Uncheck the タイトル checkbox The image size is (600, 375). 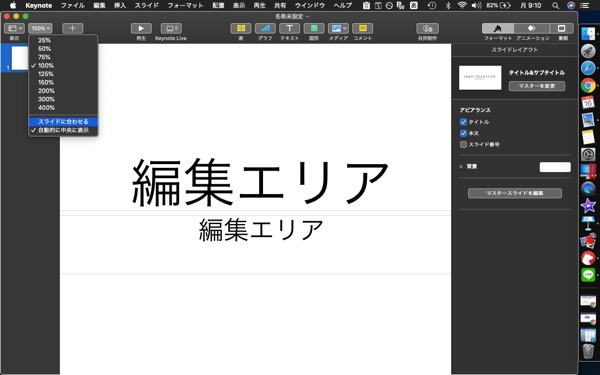click(x=463, y=122)
